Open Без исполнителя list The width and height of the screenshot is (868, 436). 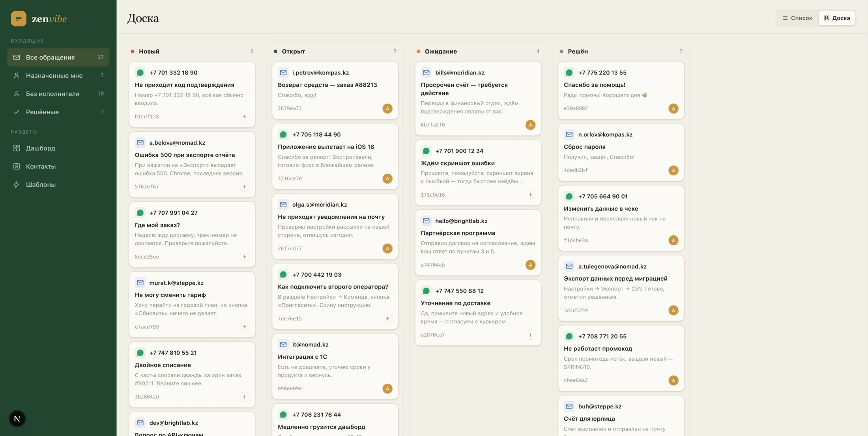click(58, 93)
